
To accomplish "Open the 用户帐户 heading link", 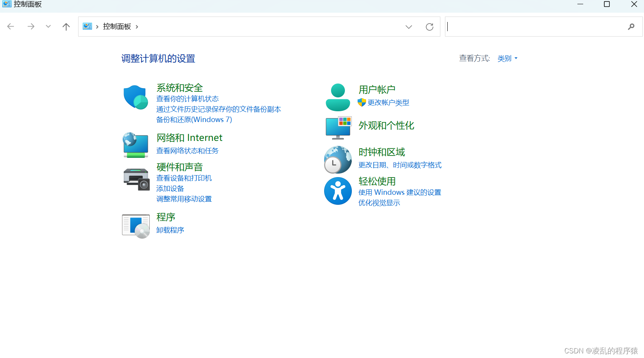I will [x=377, y=90].
